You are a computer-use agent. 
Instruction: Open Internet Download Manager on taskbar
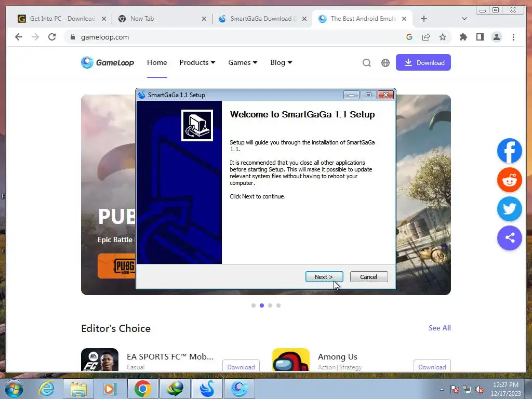point(175,389)
